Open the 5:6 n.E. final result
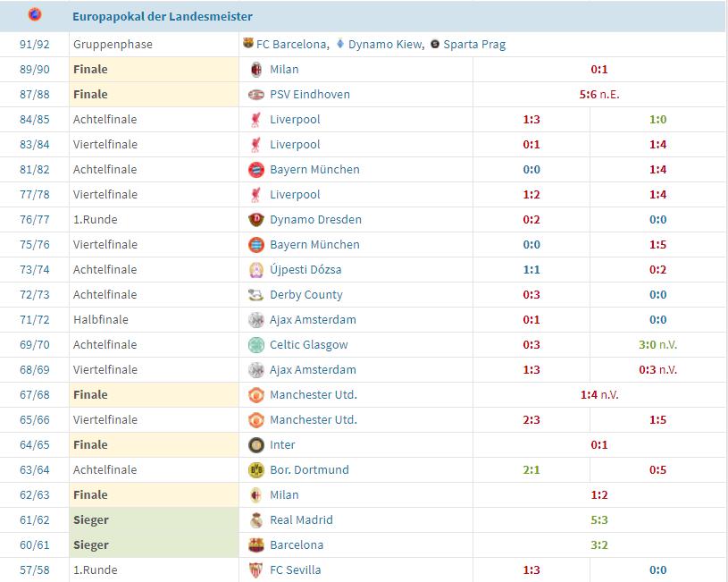Screen dimensions: 728x582 598,94
